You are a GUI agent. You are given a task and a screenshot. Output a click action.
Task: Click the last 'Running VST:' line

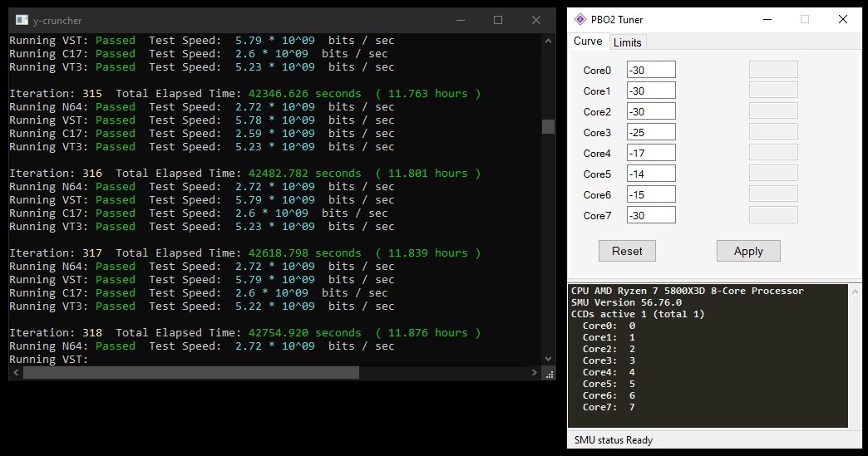pyautogui.click(x=49, y=360)
